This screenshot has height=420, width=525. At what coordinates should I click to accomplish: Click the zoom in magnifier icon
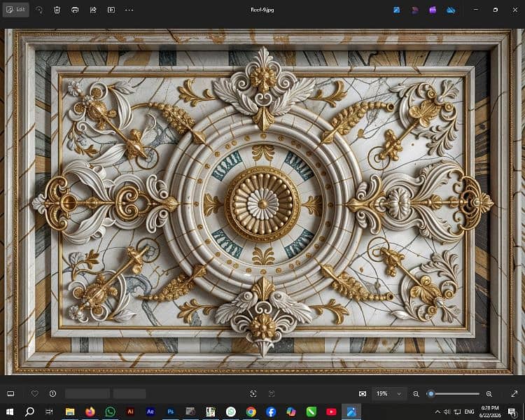coord(489,394)
